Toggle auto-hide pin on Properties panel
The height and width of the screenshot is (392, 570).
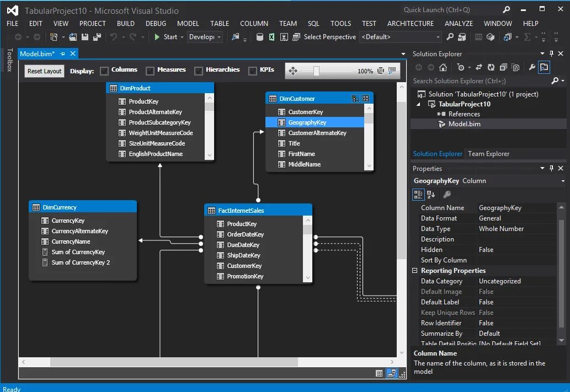[551, 168]
